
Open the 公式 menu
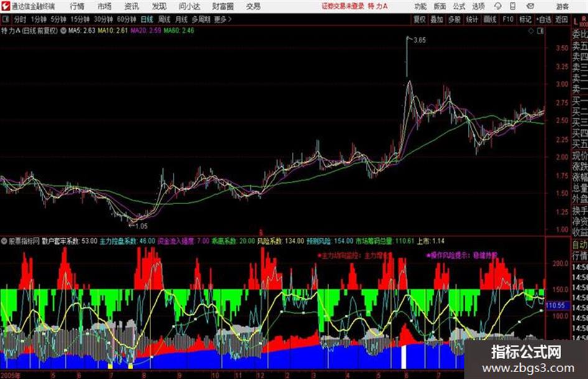point(459,6)
